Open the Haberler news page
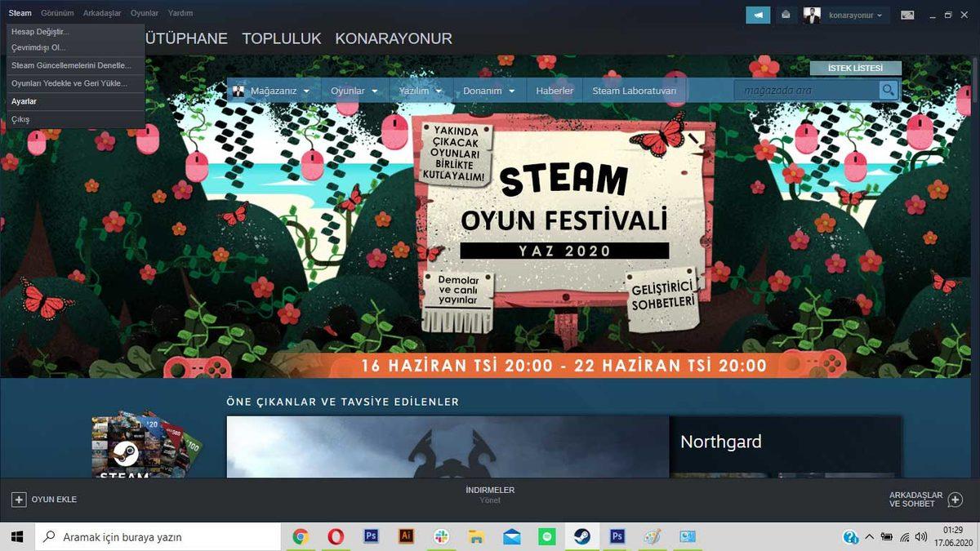Screen dimensions: 980x551 [554, 90]
